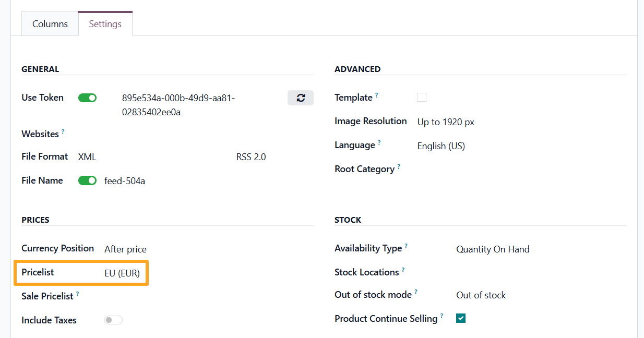Click the empty Stock Locations field
This screenshot has height=338, width=644.
[x=541, y=272]
